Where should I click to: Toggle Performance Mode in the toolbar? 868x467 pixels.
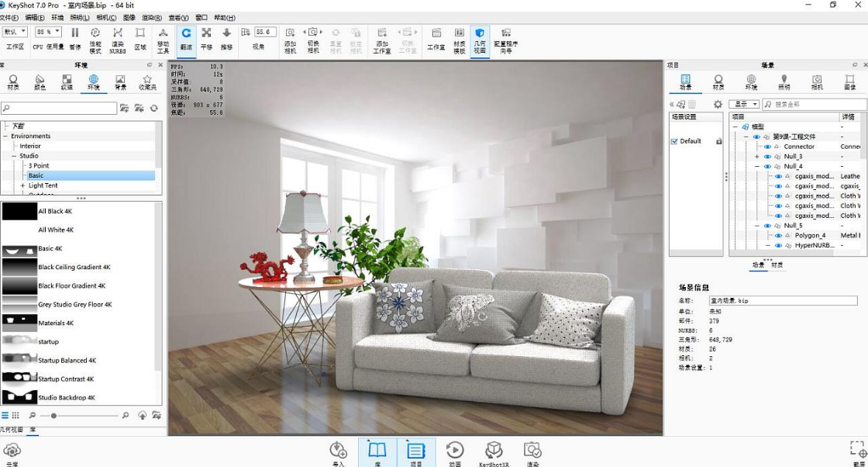[95, 40]
